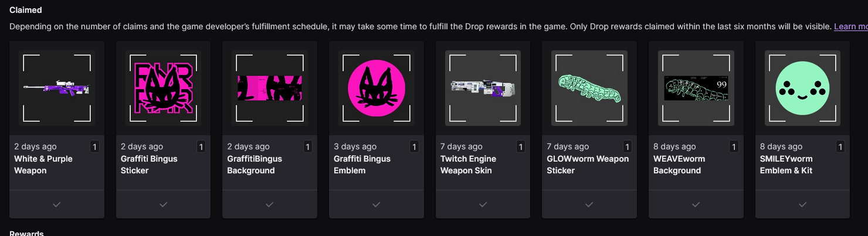Click count badge on SMILEYworm Emblem card

point(840,147)
